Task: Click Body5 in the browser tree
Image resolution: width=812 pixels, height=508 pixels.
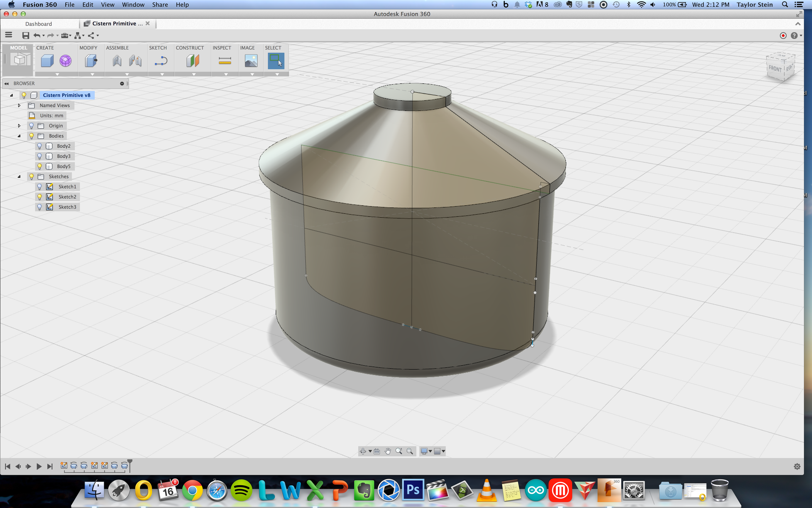Action: click(64, 166)
